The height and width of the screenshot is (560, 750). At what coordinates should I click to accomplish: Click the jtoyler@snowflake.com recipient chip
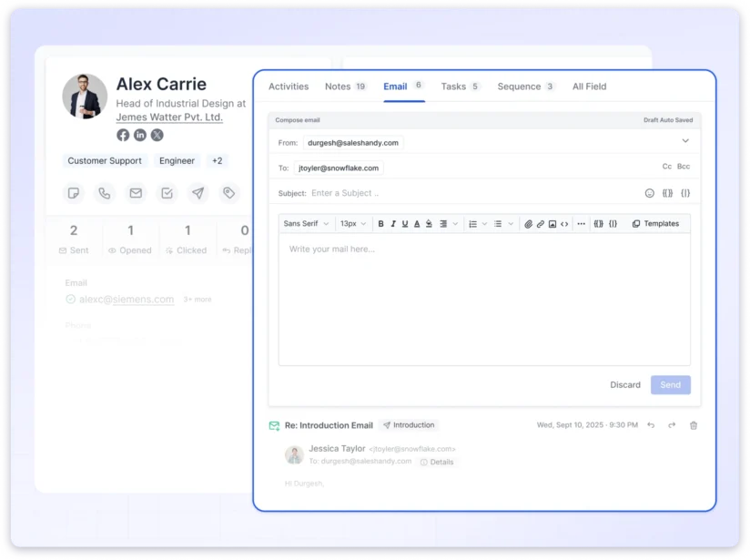(x=339, y=168)
